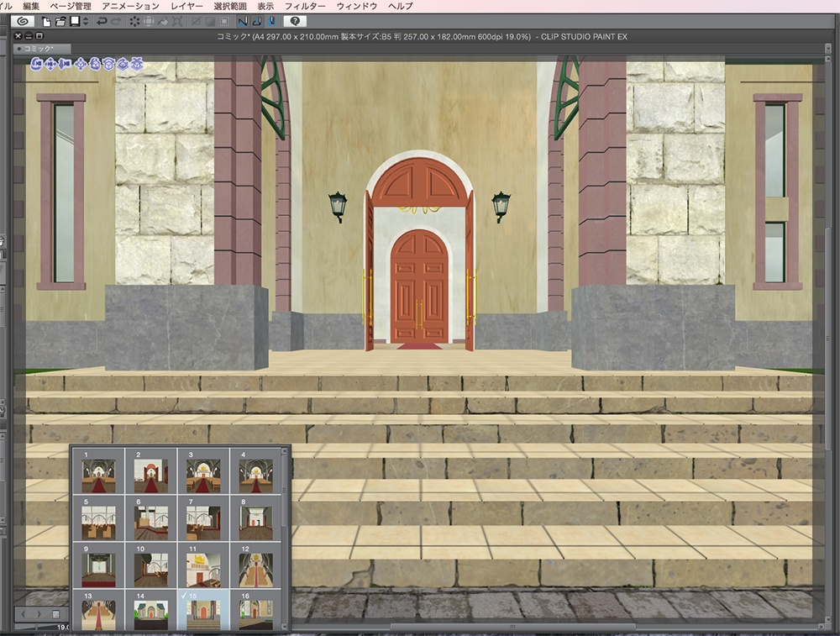840x636 pixels.
Task: Select camera preset thumbnail 4
Action: point(255,471)
